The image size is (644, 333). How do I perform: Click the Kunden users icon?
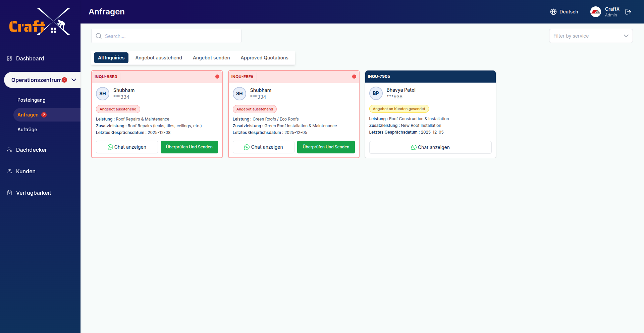[x=9, y=171]
